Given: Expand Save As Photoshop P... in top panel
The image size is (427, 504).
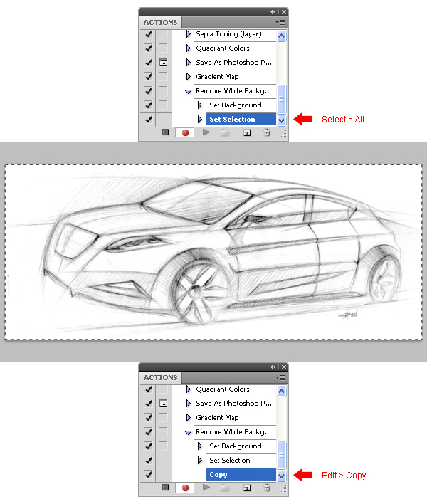Looking at the screenshot, I should pos(189,63).
